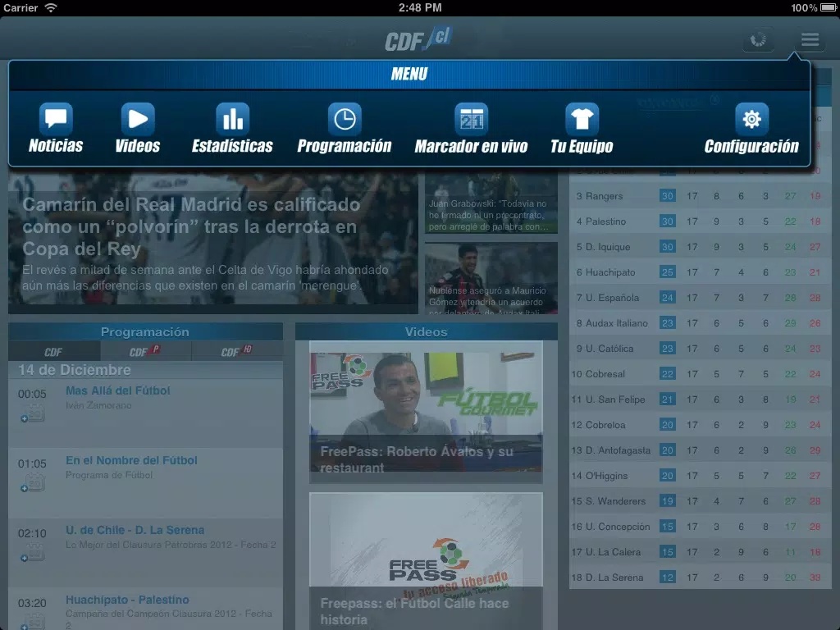The image size is (840, 630).
Task: Select the 15 S. Wanderers standings row
Action: point(701,501)
